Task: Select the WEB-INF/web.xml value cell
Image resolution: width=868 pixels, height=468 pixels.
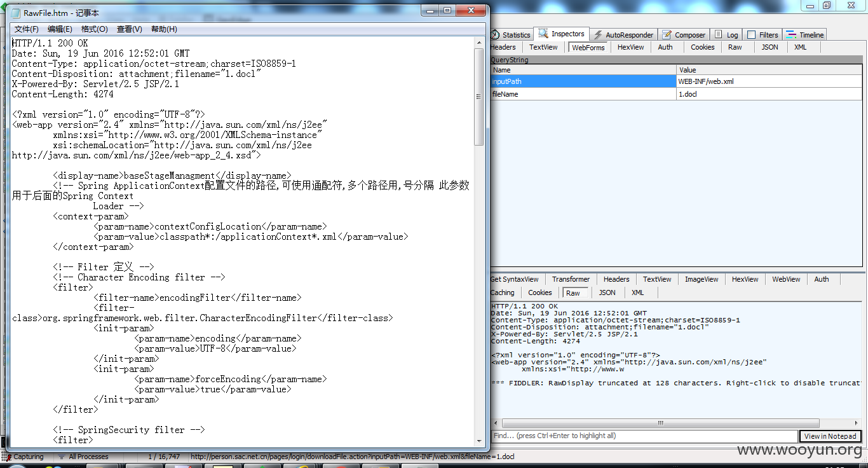Action: pyautogui.click(x=769, y=81)
